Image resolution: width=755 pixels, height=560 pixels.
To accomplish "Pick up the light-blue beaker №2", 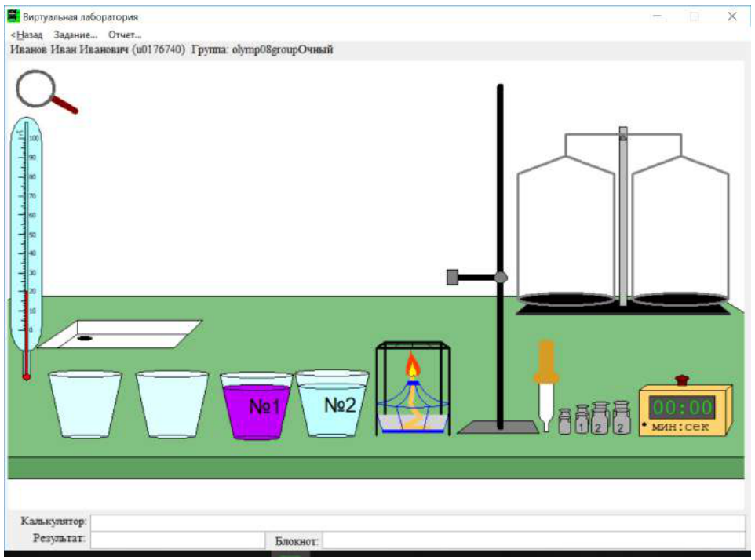I will 332,403.
